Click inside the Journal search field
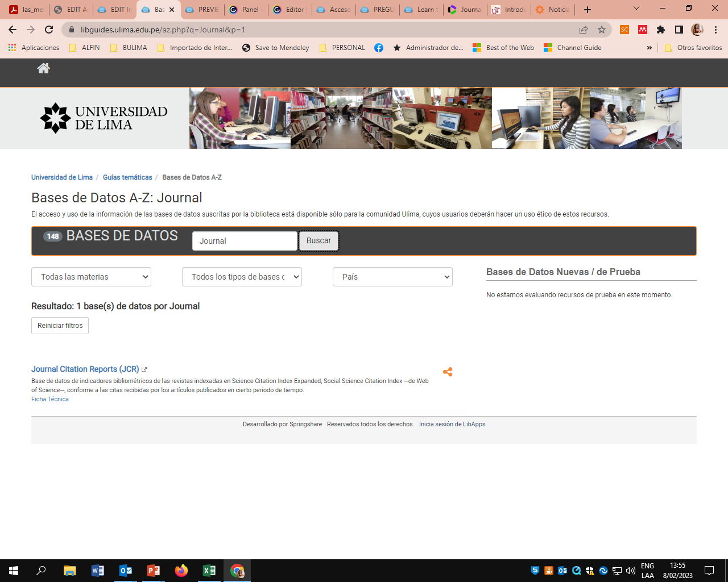Screen dimensions: 728x582 (x=245, y=240)
